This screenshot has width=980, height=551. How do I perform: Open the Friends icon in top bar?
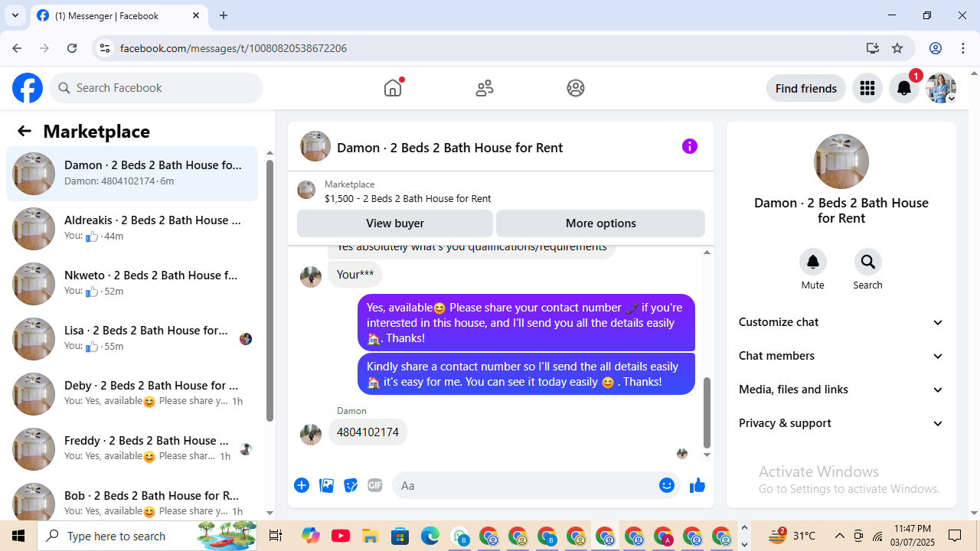point(485,88)
